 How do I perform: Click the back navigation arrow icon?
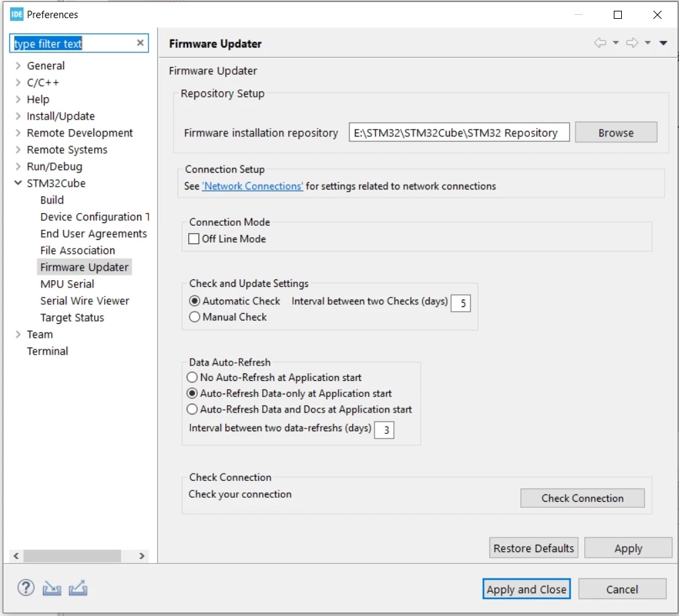pos(600,42)
